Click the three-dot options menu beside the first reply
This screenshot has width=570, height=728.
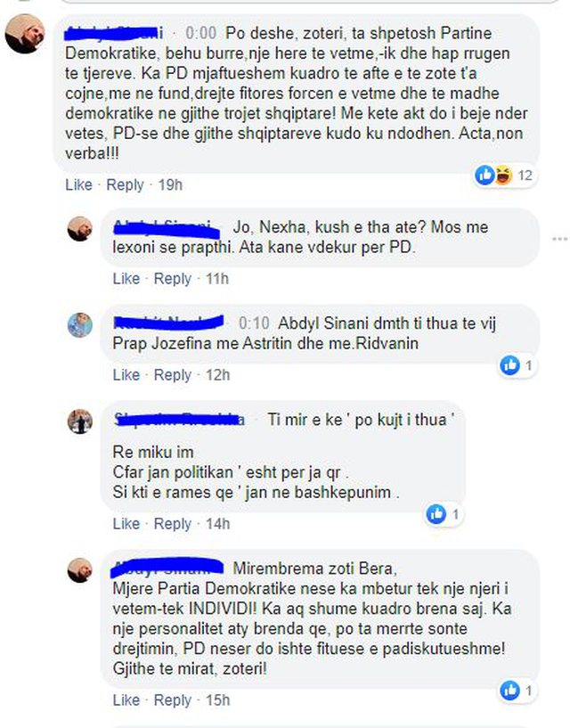click(x=561, y=239)
